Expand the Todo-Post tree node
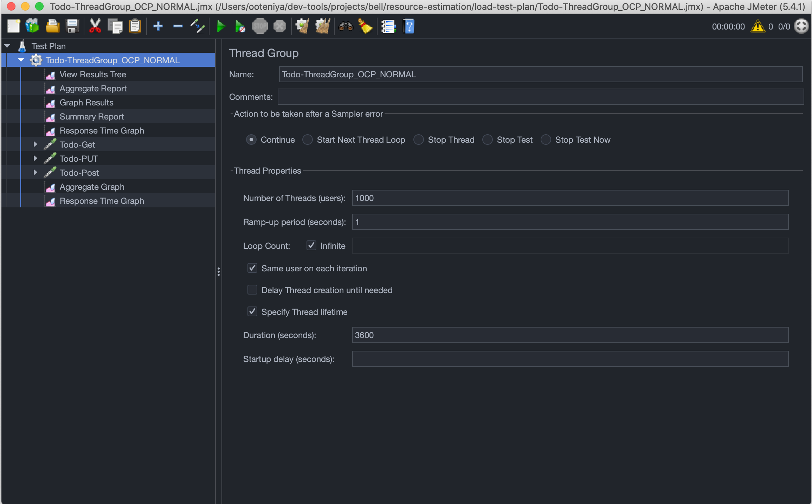 tap(35, 172)
